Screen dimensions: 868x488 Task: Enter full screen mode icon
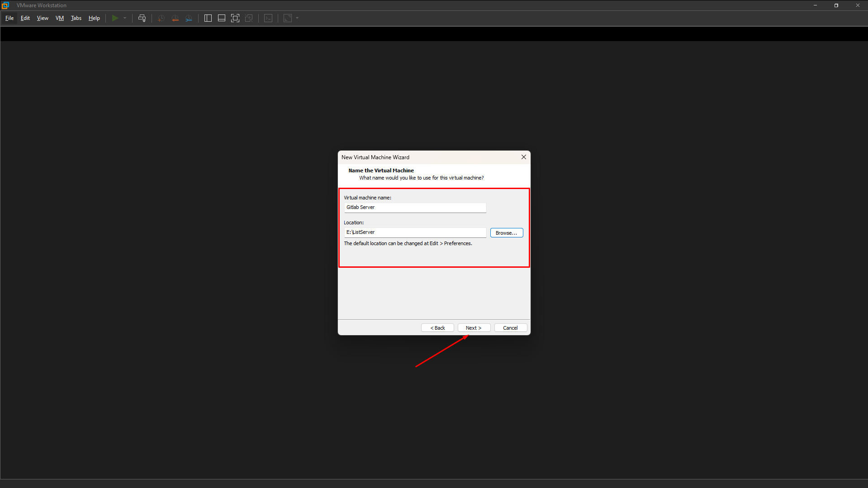point(235,18)
